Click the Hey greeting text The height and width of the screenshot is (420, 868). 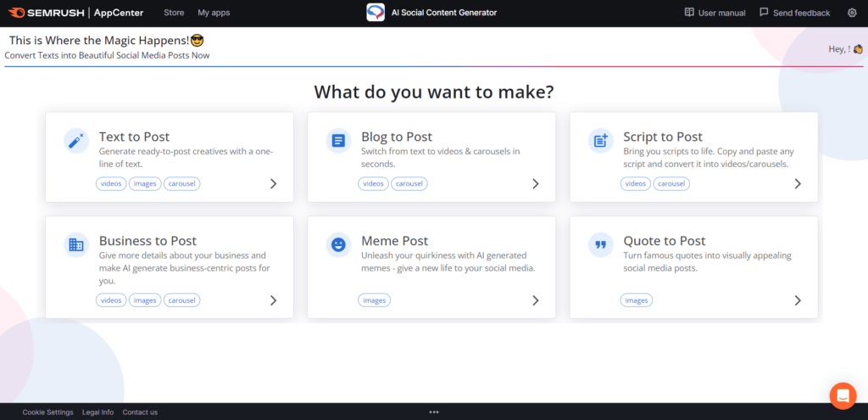click(839, 48)
